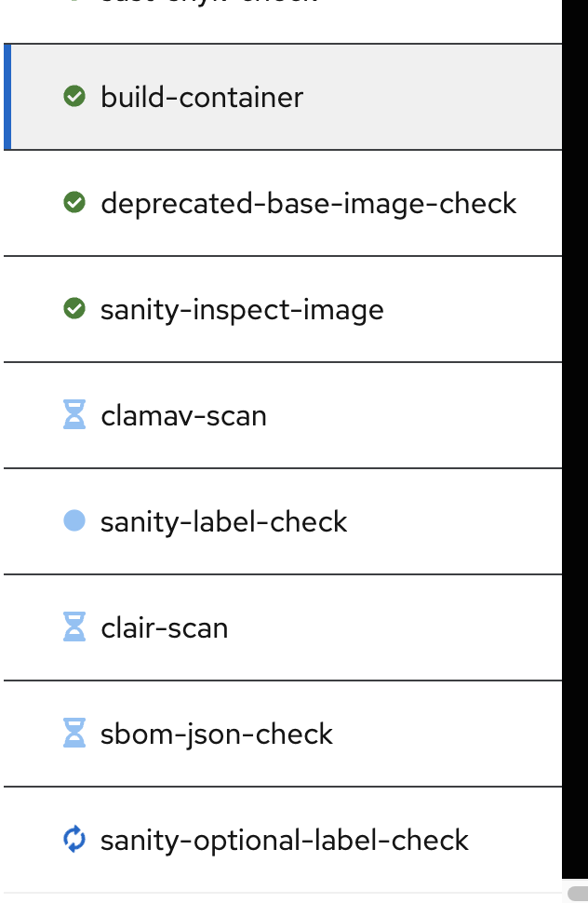The image size is (588, 903).
Task: Select the sbom-json-check task name
Action: point(216,734)
